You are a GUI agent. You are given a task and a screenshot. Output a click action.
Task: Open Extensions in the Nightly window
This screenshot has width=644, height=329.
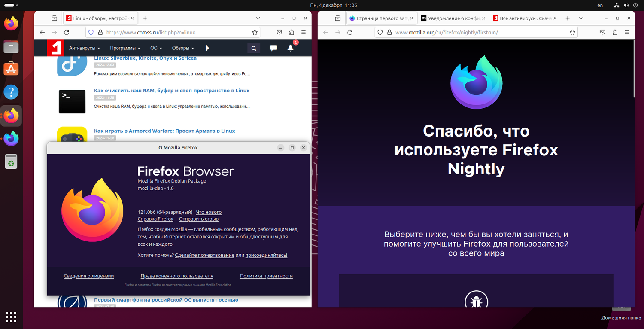coord(615,32)
